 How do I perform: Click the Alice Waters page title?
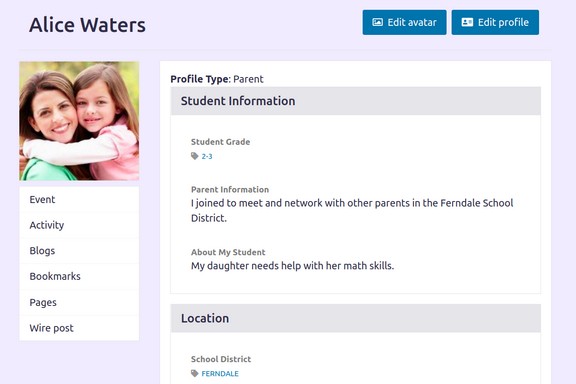[87, 25]
